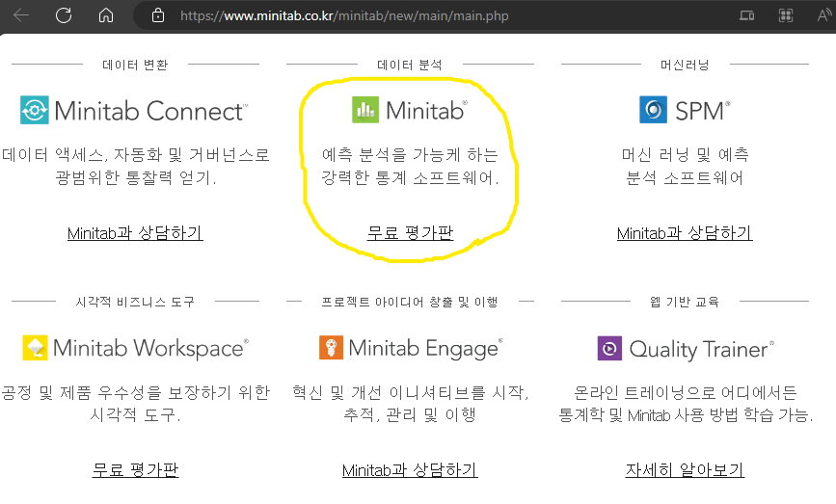Viewport: 836px width, 504px height.
Task: Click the green Minitab bar chart logo
Action: pyautogui.click(x=365, y=110)
